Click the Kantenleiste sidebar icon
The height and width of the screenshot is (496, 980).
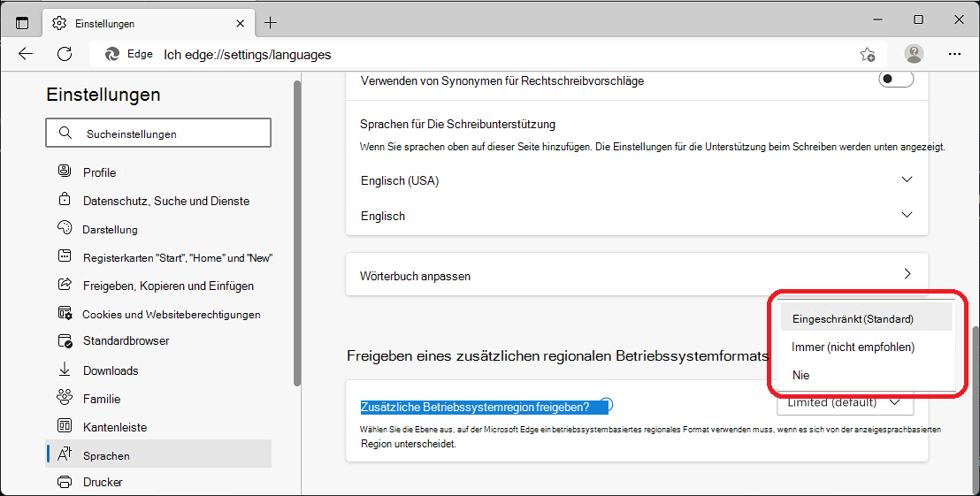click(65, 426)
